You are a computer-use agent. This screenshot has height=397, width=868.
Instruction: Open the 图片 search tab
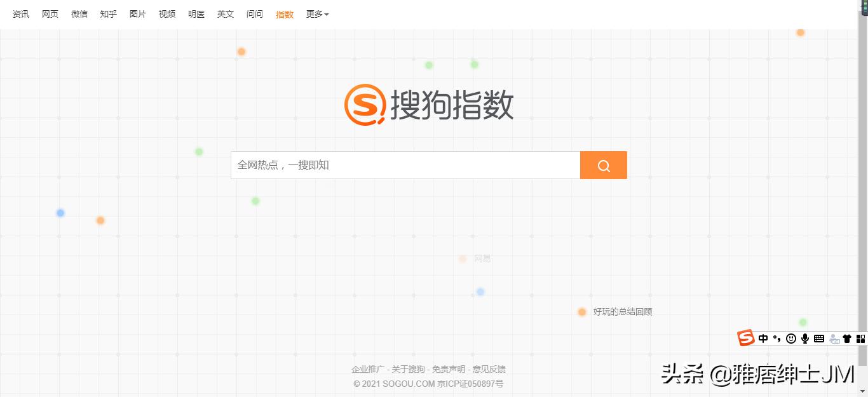pyautogui.click(x=137, y=14)
